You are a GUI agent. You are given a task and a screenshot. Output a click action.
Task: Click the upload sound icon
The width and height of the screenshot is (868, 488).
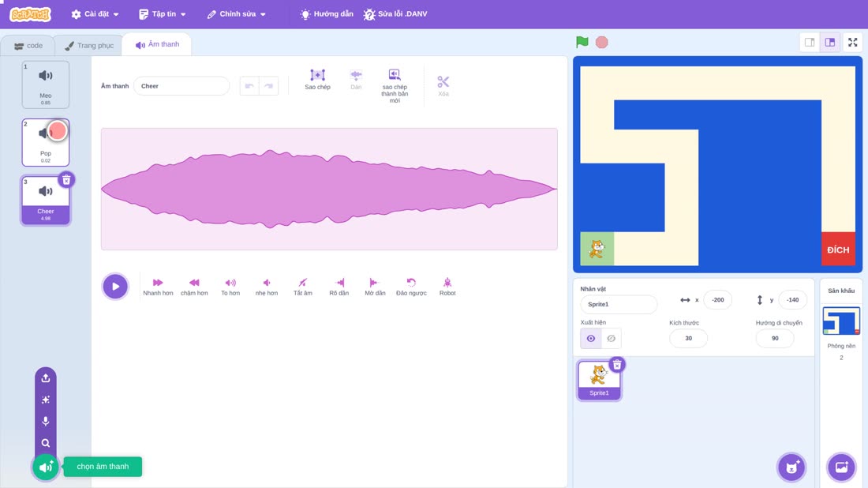(x=46, y=377)
